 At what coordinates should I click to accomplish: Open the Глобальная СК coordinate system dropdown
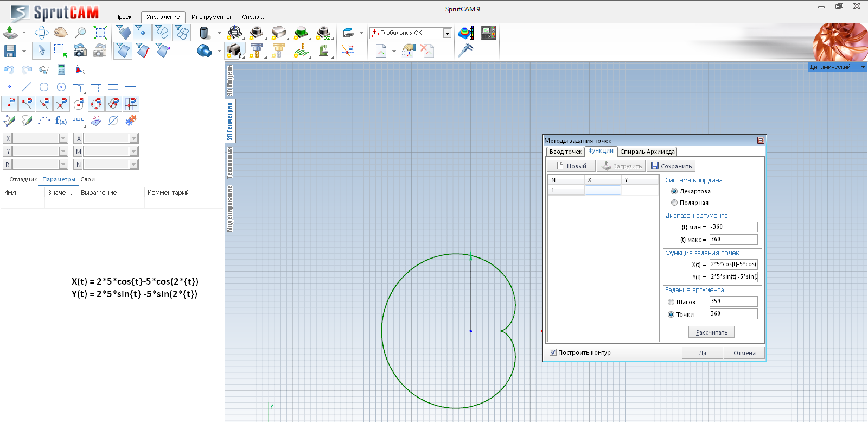pos(447,33)
